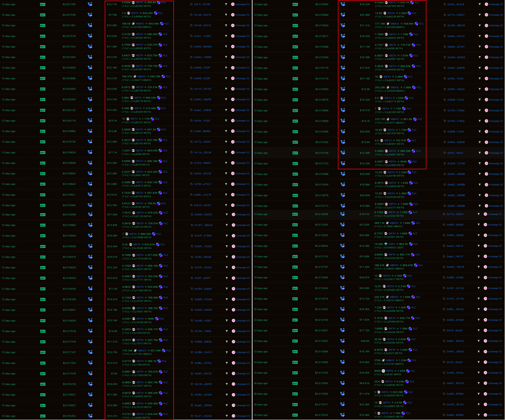Viewport: 505px width, 420px height.
Task: Click filter funnel icon beside 0x7e1...1c2E0
Action: click(x=226, y=36)
